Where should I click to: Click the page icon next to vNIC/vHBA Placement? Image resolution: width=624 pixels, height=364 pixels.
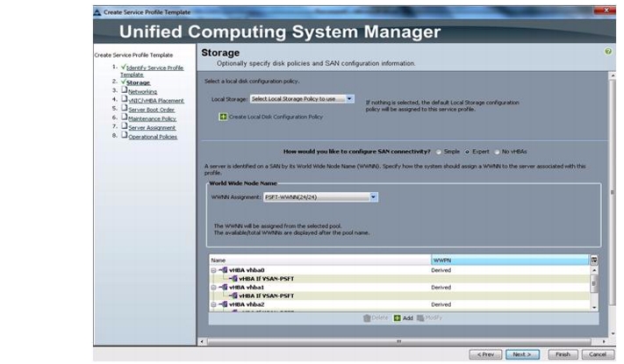point(124,99)
